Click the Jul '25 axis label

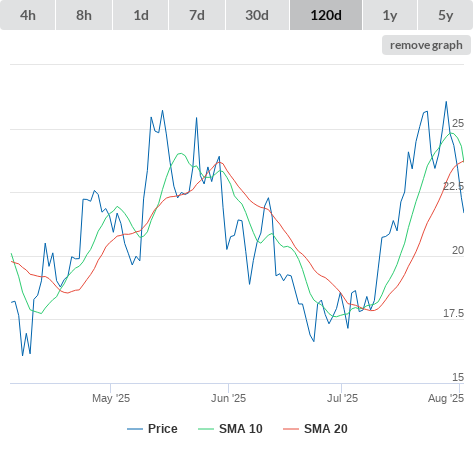click(x=342, y=398)
